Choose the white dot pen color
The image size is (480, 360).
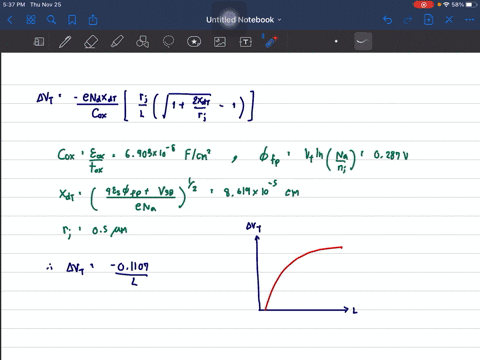coord(336,41)
